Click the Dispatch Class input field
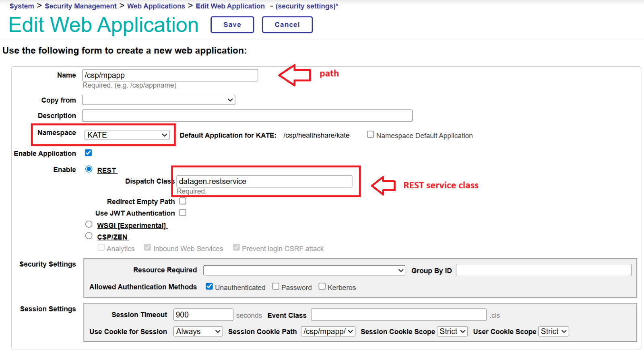Viewport: 644px width, 351px height. (264, 181)
